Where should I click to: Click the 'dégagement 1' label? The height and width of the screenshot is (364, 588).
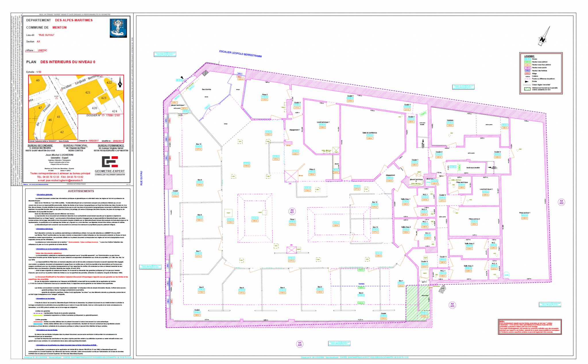[x=295, y=130]
